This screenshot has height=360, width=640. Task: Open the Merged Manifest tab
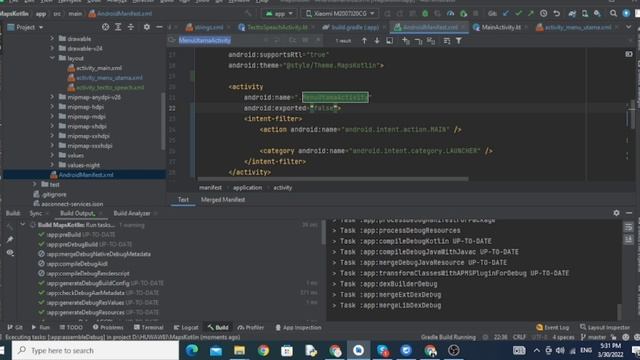pyautogui.click(x=223, y=200)
